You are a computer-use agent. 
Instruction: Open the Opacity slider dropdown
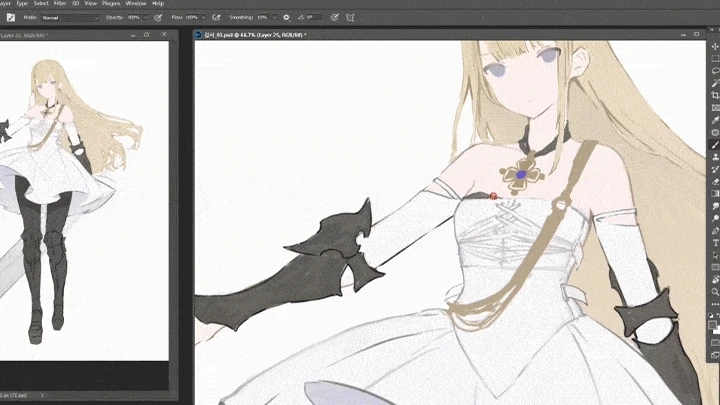[145, 17]
